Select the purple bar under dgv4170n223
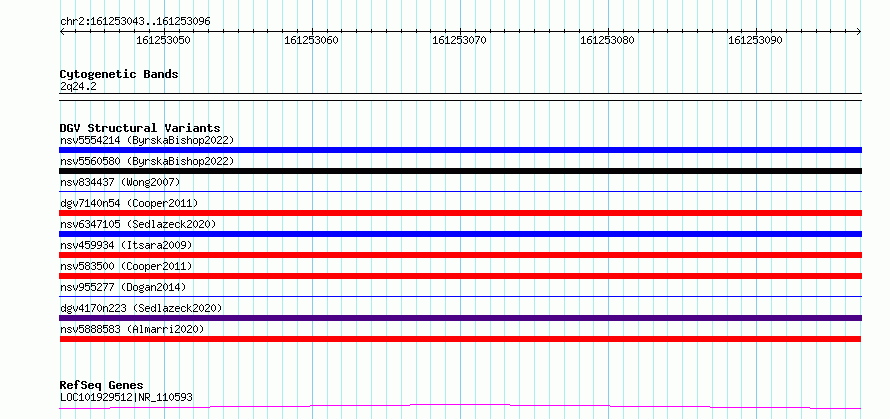 (460, 318)
